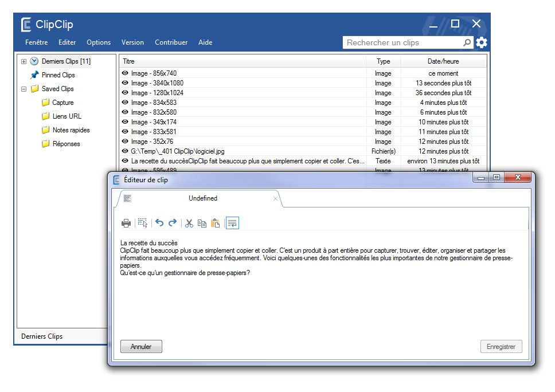Undo the last edit in clip editor
This screenshot has width=555, height=392.
[x=159, y=223]
